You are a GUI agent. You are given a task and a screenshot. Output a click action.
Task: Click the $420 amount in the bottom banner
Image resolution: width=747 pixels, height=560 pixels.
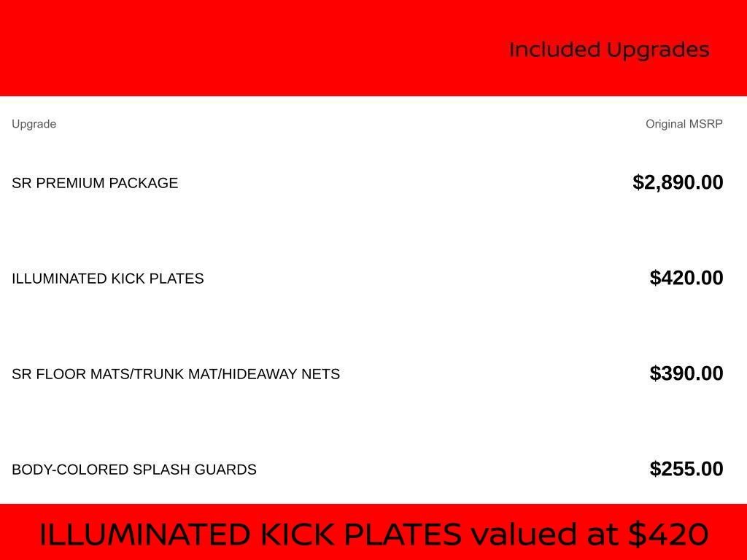pyautogui.click(x=668, y=534)
